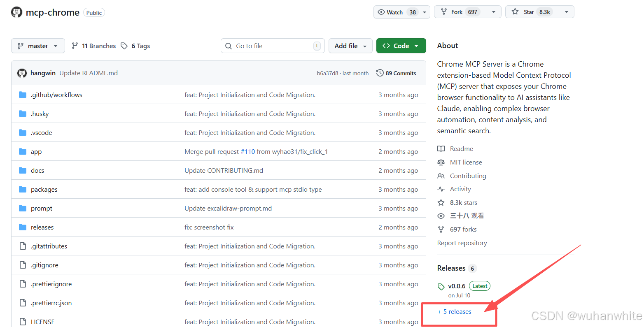Click the hangwin avatar in commit bar
The width and height of the screenshot is (644, 327).
tap(22, 73)
